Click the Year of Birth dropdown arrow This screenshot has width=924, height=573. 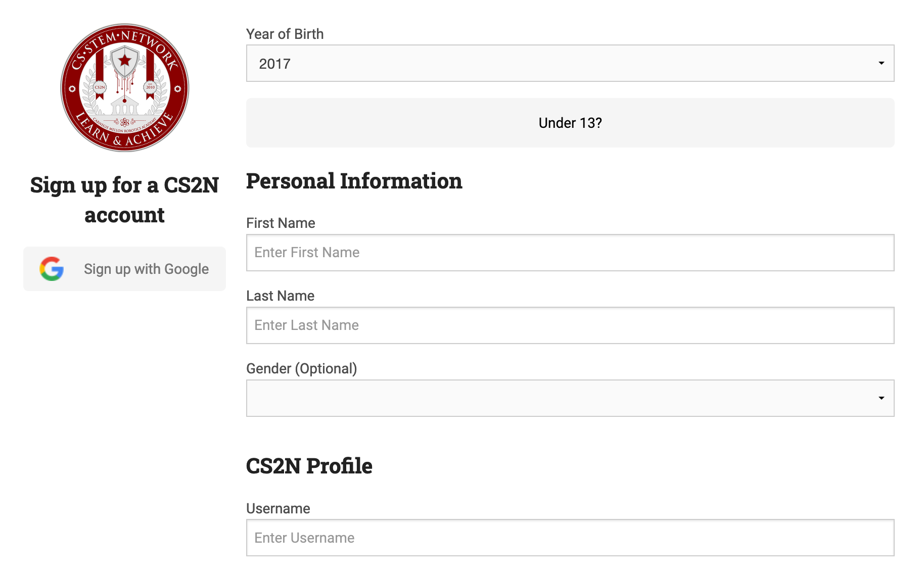881,63
